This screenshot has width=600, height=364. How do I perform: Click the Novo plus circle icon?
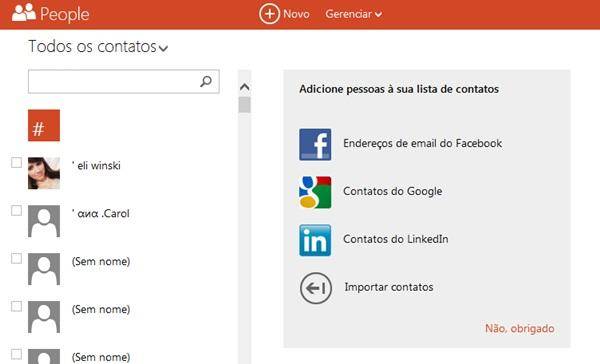point(269,14)
